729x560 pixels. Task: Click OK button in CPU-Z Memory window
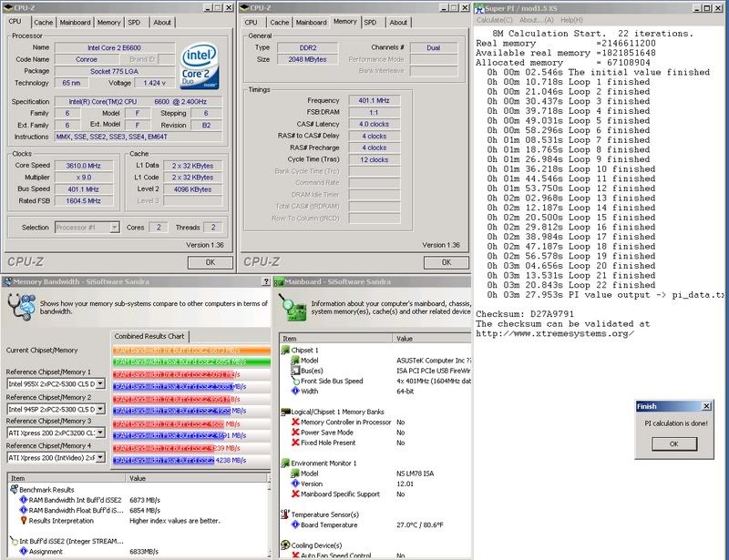click(447, 262)
